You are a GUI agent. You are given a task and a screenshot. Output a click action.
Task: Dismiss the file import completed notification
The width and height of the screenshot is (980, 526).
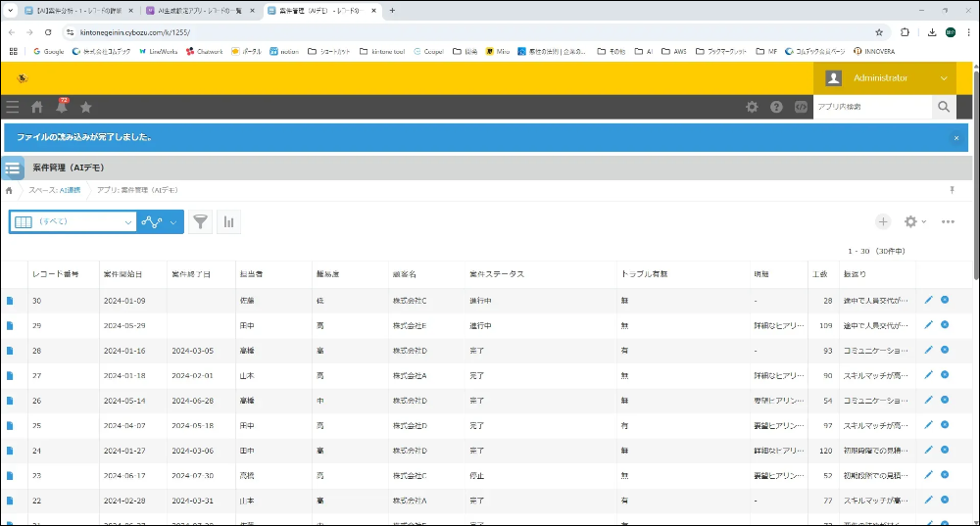pos(956,138)
